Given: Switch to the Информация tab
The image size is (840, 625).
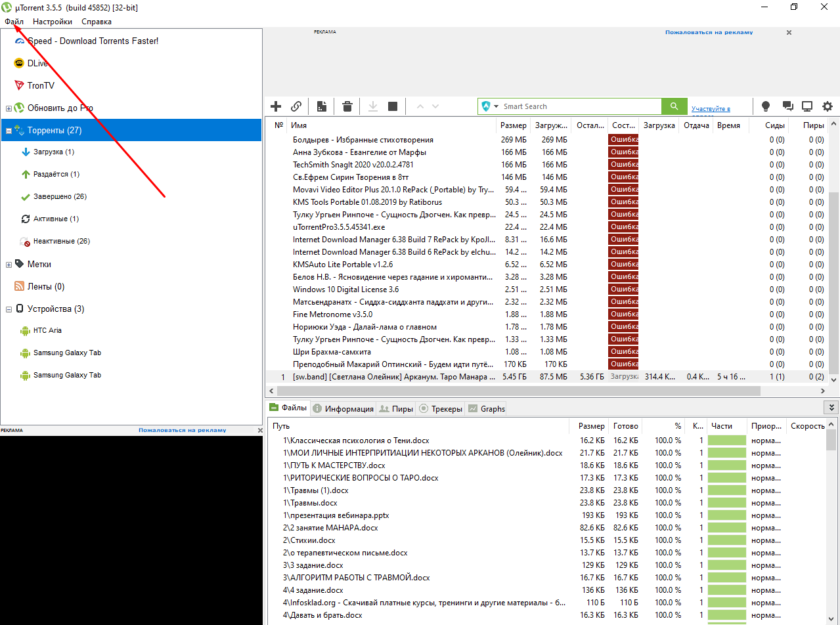Looking at the screenshot, I should tap(343, 408).
